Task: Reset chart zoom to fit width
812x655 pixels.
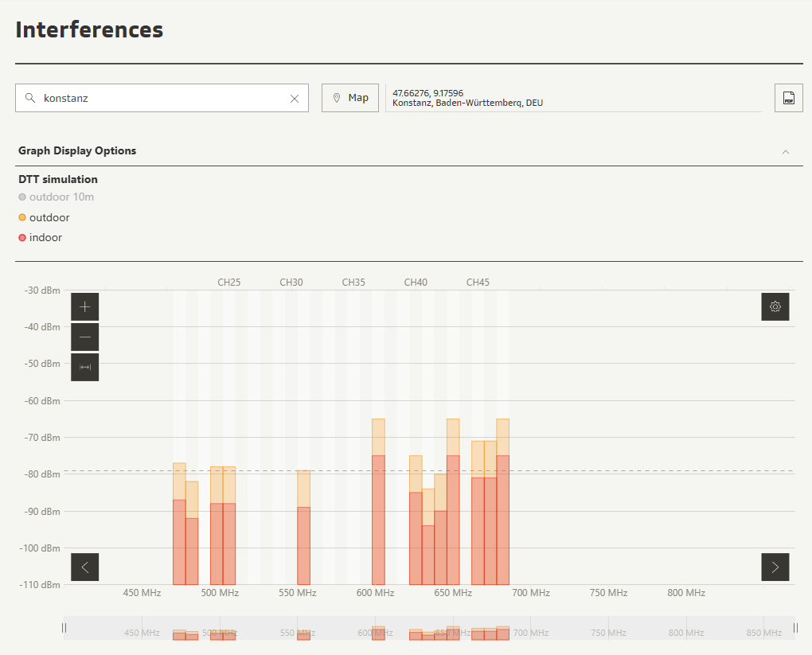Action: [x=85, y=367]
